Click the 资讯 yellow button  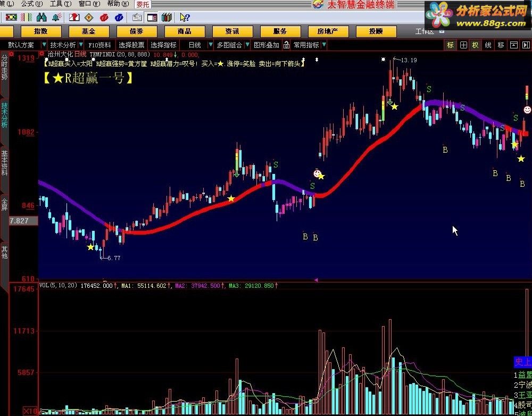(232, 31)
